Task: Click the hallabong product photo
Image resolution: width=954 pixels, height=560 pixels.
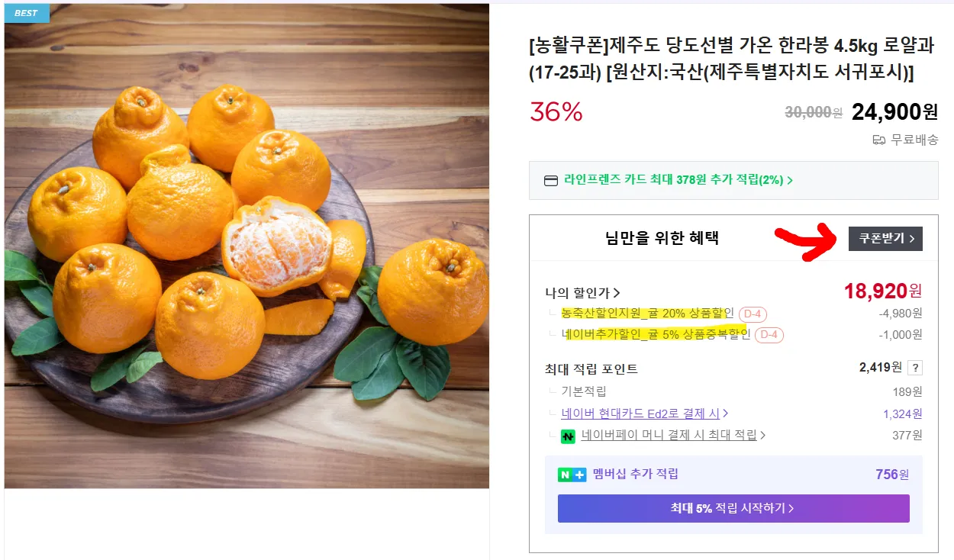Action: 247,246
